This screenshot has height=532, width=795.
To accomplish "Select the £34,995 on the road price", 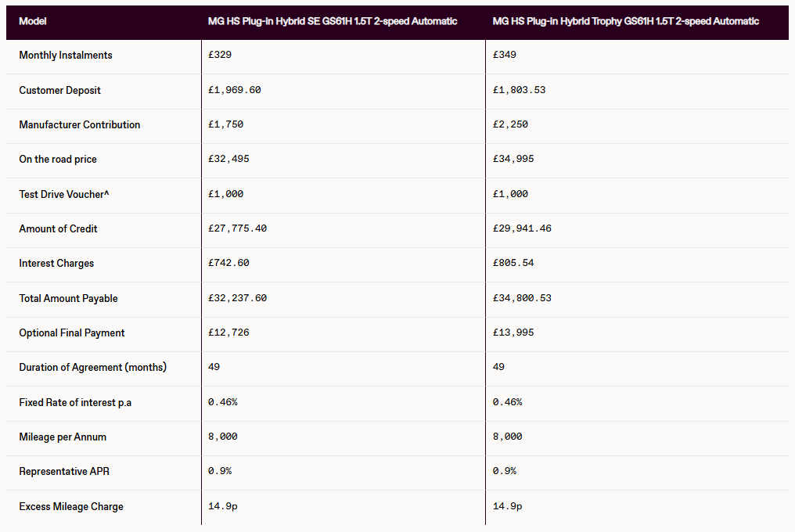I will tap(513, 160).
